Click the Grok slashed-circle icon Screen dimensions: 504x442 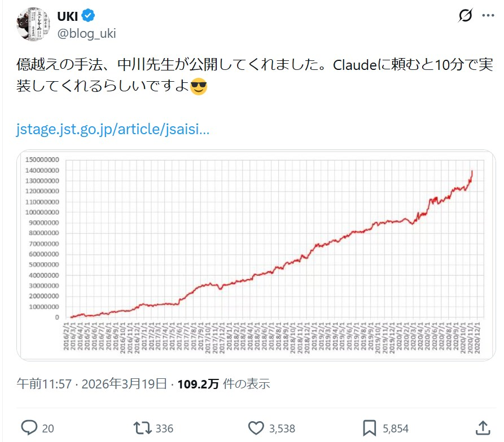[466, 16]
